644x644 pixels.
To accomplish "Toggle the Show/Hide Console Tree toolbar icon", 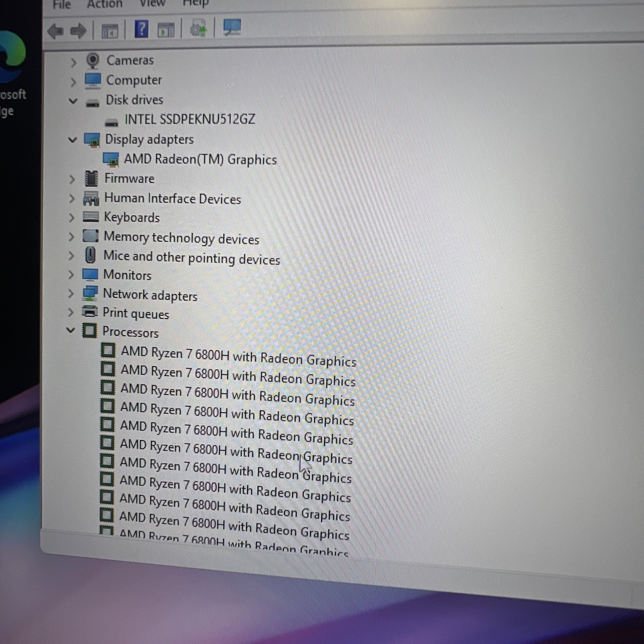I will [109, 31].
